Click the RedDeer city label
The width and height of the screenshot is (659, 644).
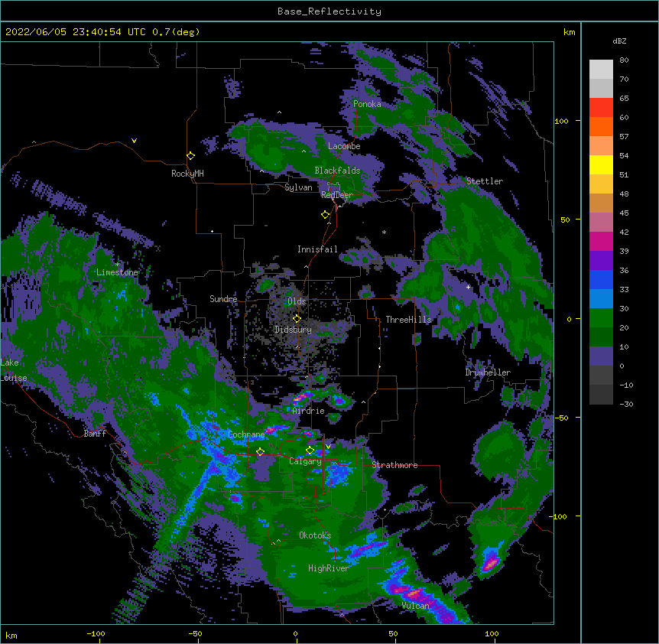point(336,194)
